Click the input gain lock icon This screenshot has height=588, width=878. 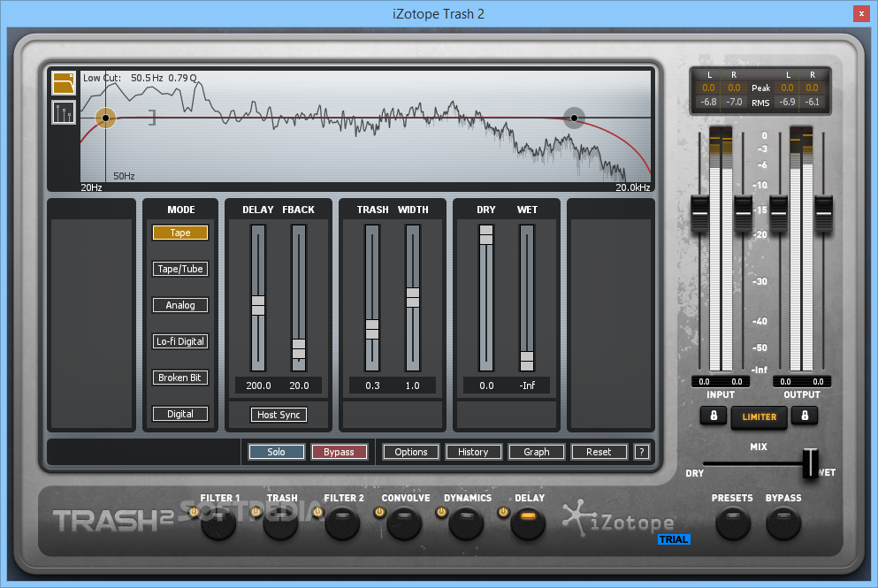713,416
